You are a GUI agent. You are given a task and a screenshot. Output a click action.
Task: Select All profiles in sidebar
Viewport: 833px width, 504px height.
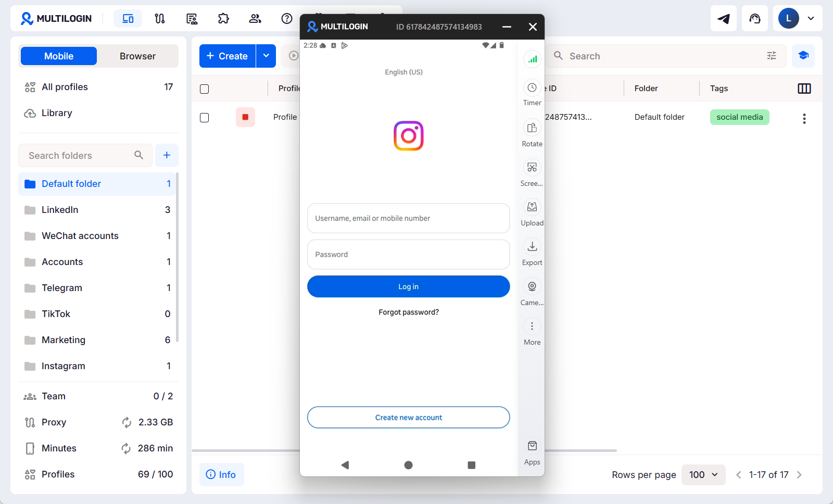[x=98, y=87]
